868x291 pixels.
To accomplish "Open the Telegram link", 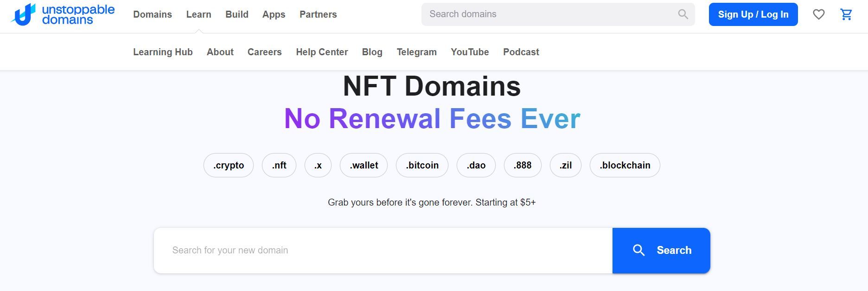I will click(x=417, y=52).
